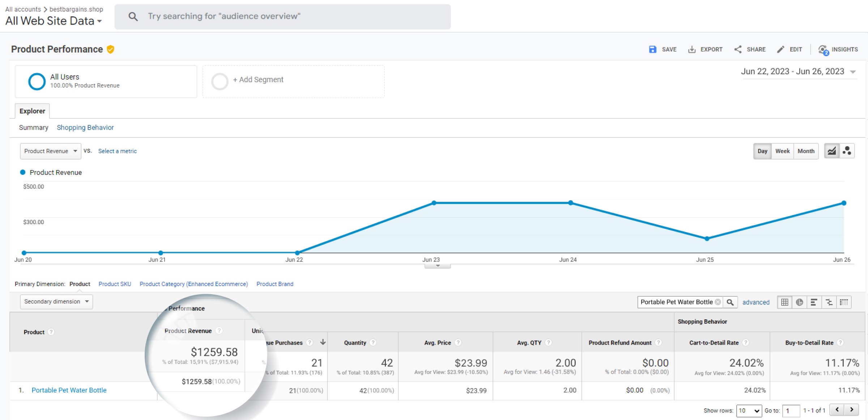Select the pivot table view icon
This screenshot has width=868, height=420.
click(844, 302)
